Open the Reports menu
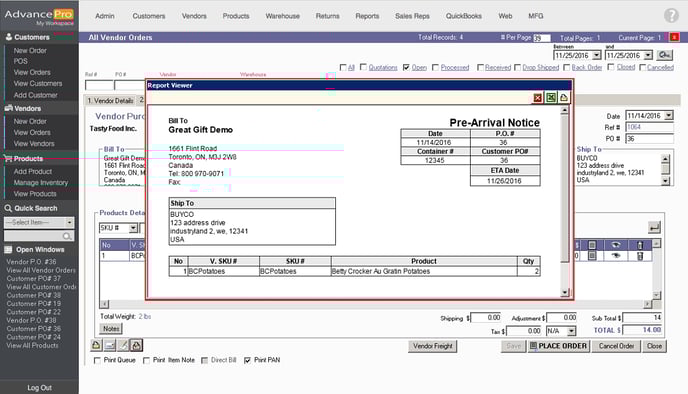The image size is (688, 394). coord(367,16)
